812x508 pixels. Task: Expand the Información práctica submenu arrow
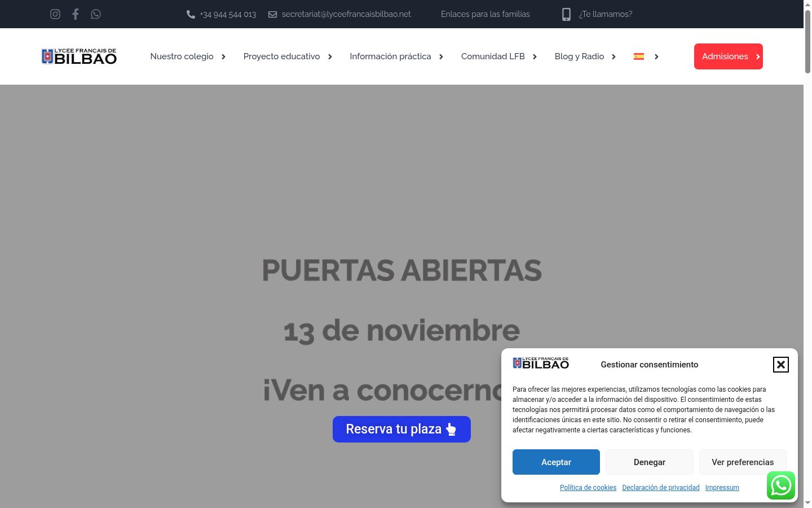pos(441,56)
